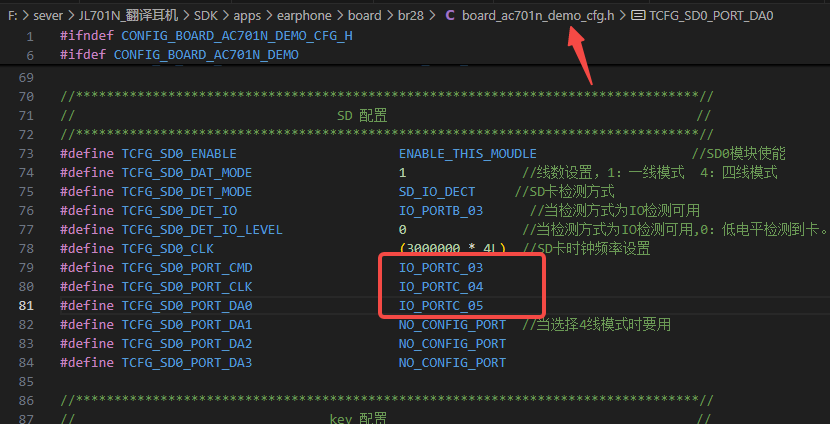The width and height of the screenshot is (830, 424).
Task: Click the IO_PORTC_03 value on line 79
Action: (x=441, y=268)
